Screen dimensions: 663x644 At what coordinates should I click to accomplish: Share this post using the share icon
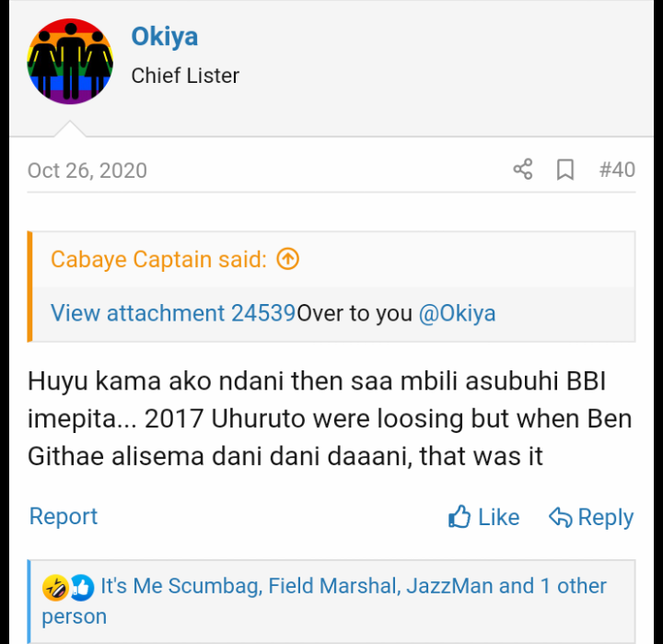(522, 170)
